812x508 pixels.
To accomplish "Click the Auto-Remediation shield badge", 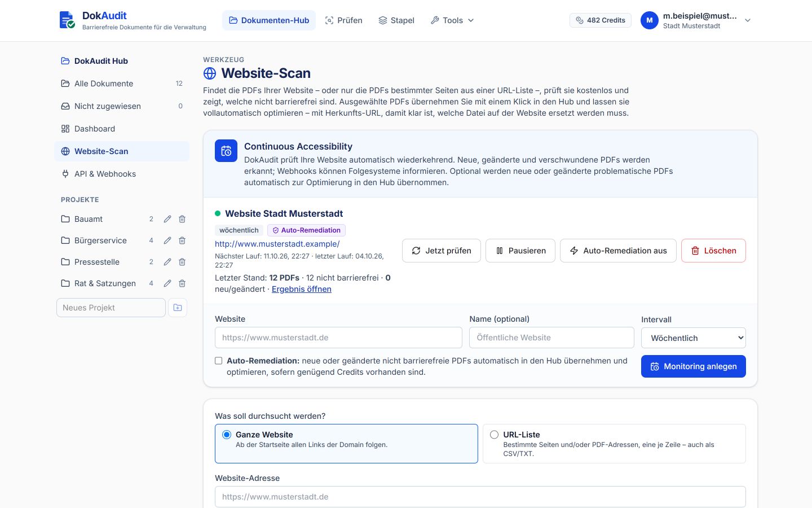I will (x=306, y=230).
